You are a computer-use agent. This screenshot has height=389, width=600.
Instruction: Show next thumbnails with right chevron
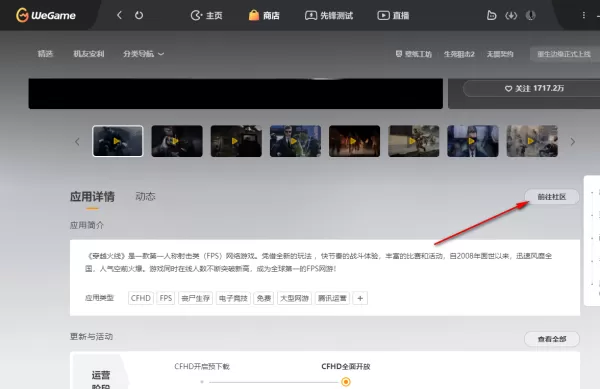(572, 142)
